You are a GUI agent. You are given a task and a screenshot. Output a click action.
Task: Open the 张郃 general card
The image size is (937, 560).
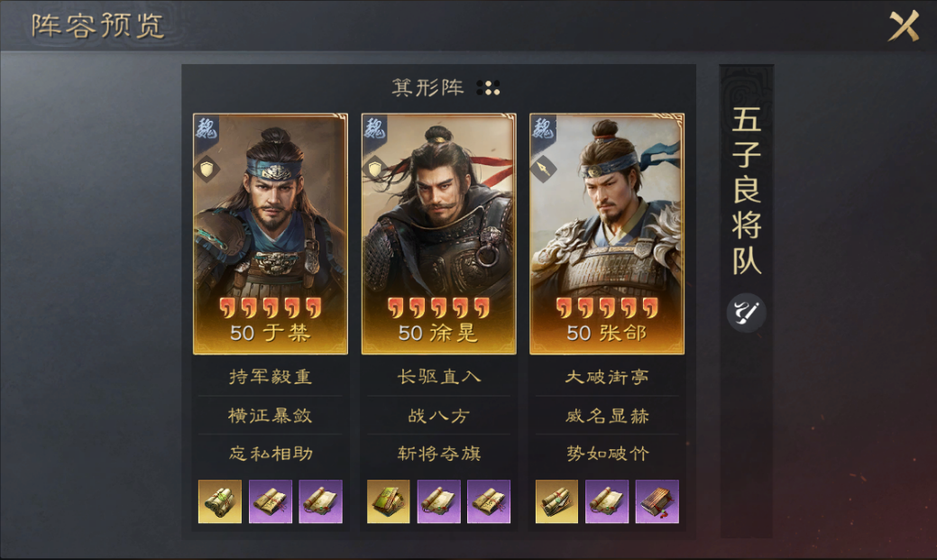(607, 234)
